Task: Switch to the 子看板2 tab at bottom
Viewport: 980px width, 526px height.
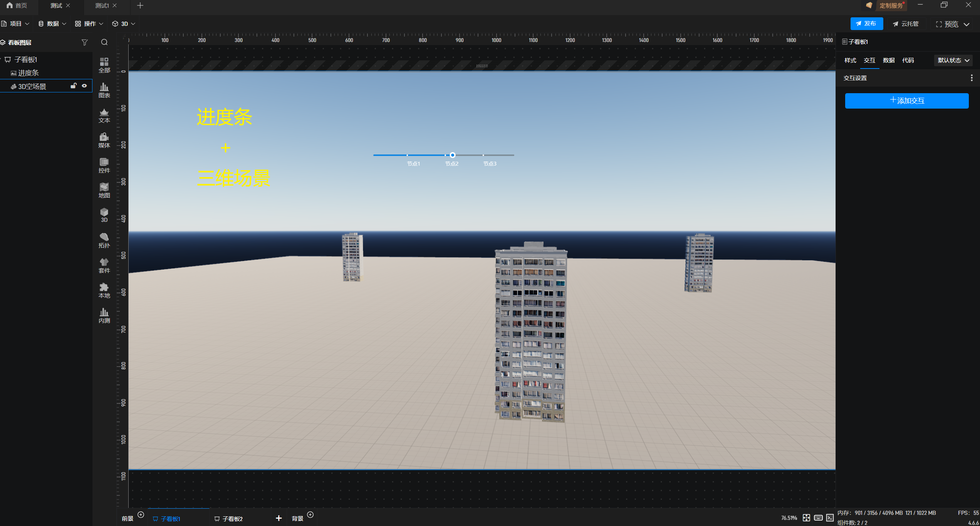Action: pyautogui.click(x=232, y=519)
